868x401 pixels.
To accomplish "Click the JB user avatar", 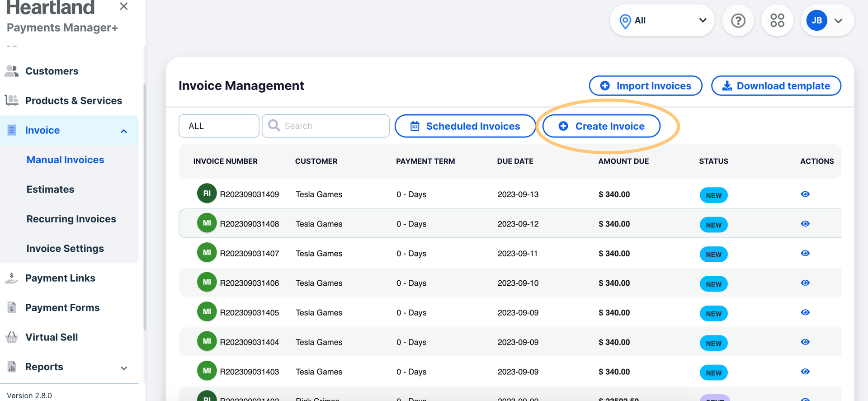I will click(816, 20).
